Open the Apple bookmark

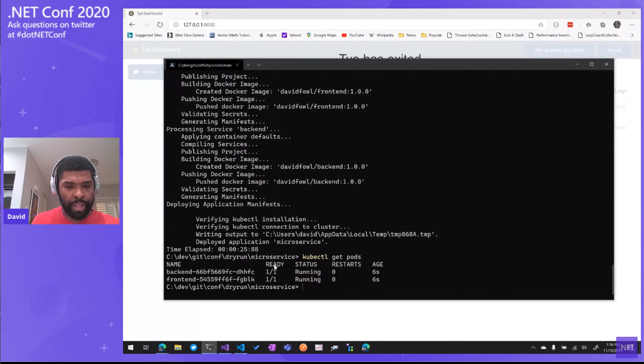(x=268, y=35)
